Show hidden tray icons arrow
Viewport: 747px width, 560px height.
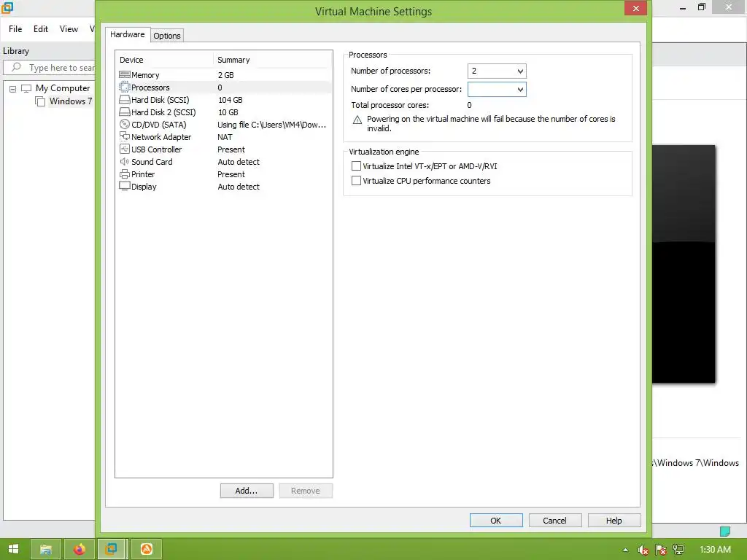625,550
